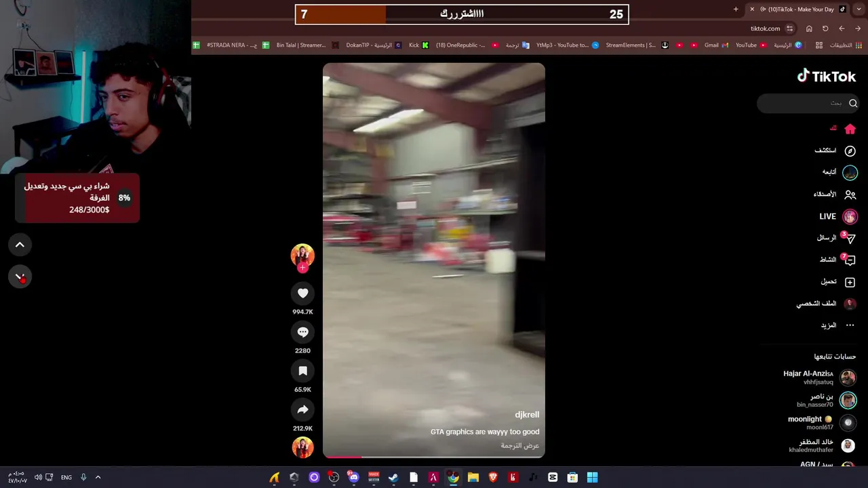
Task: Click show translation (عرض الترجمة) link
Action: tap(520, 446)
